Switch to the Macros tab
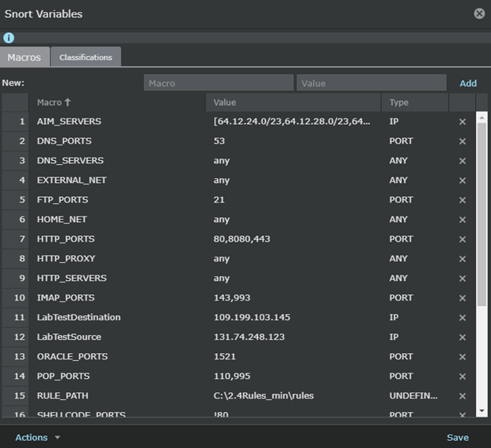 pos(24,57)
